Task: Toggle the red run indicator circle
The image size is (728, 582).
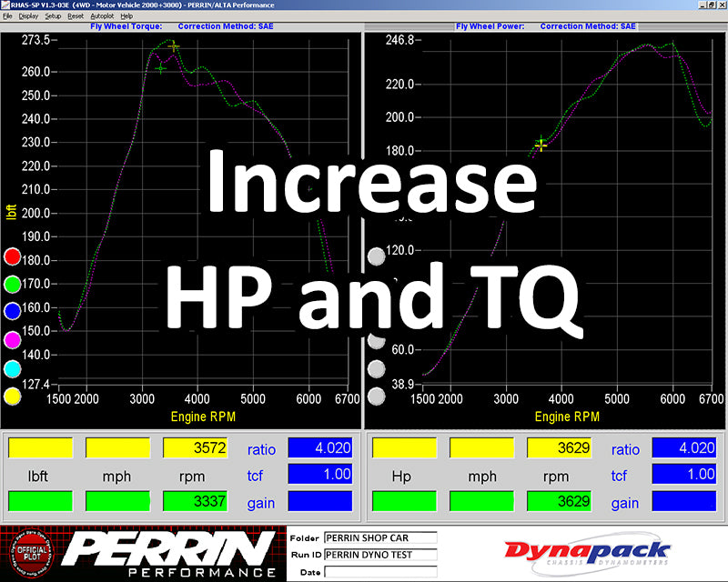Action: click(13, 258)
